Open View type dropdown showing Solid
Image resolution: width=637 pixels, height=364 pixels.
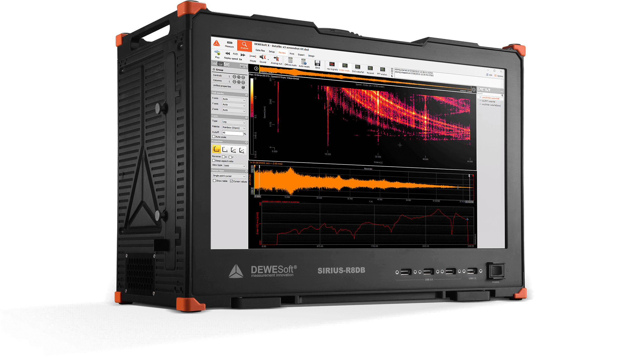[234, 166]
